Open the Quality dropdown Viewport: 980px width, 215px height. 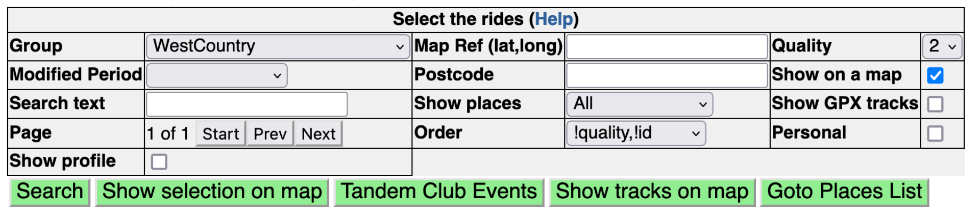(x=942, y=46)
